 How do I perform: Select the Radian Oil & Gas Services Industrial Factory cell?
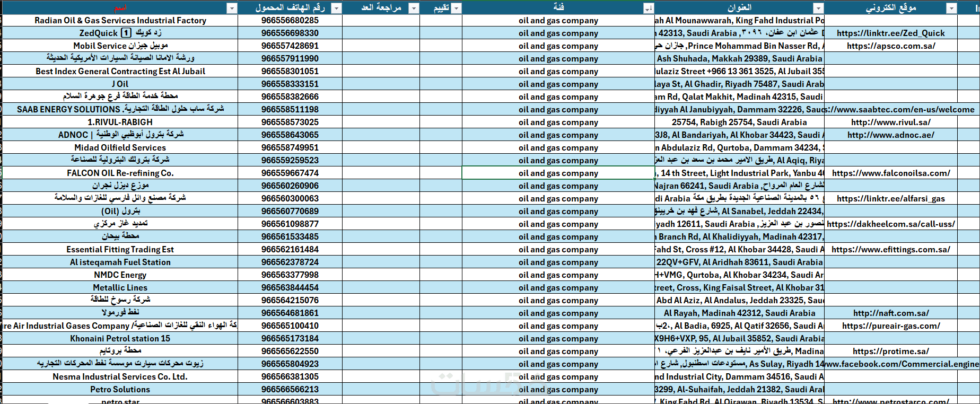click(120, 20)
